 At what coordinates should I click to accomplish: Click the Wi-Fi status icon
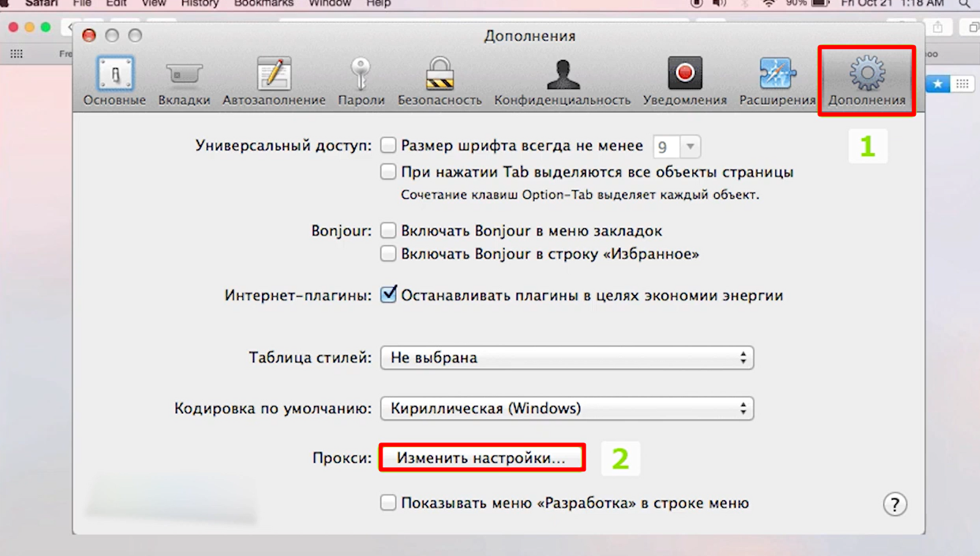769,3
